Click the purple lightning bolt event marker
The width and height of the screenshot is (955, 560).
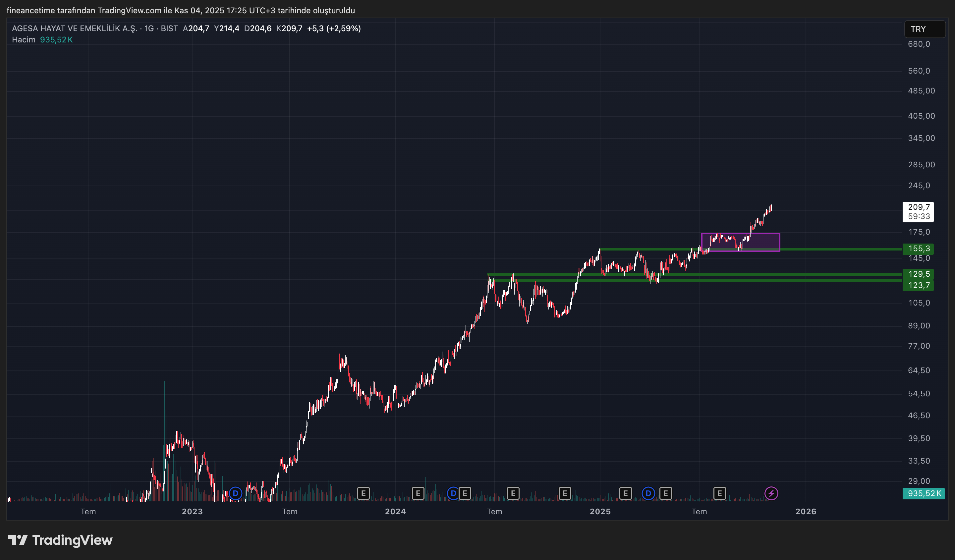coord(771,493)
